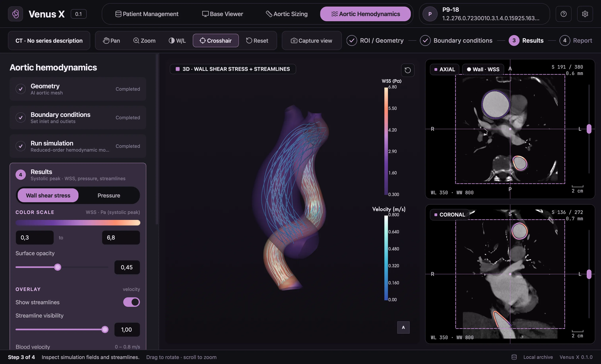
Task: Go to Boundary conditions workflow step
Action: tap(456, 40)
